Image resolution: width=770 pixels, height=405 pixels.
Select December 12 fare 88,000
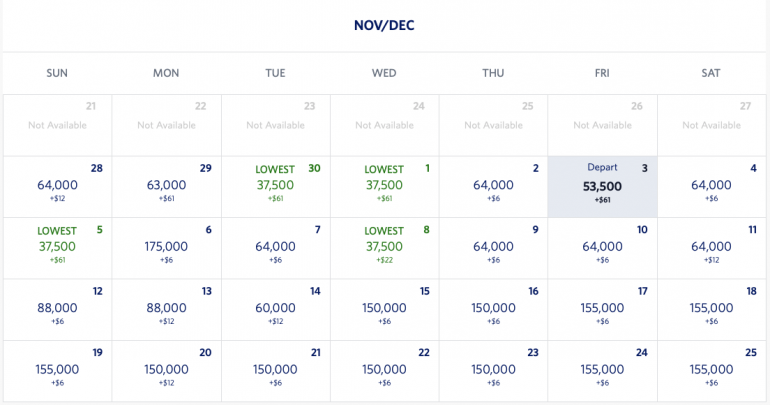click(x=57, y=308)
